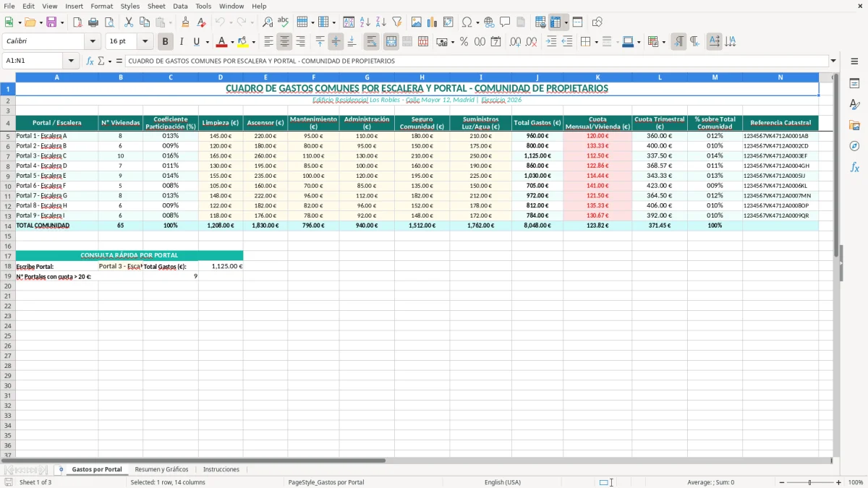868x488 pixels.
Task: Open Function Wizard fx icon
Action: tap(90, 61)
